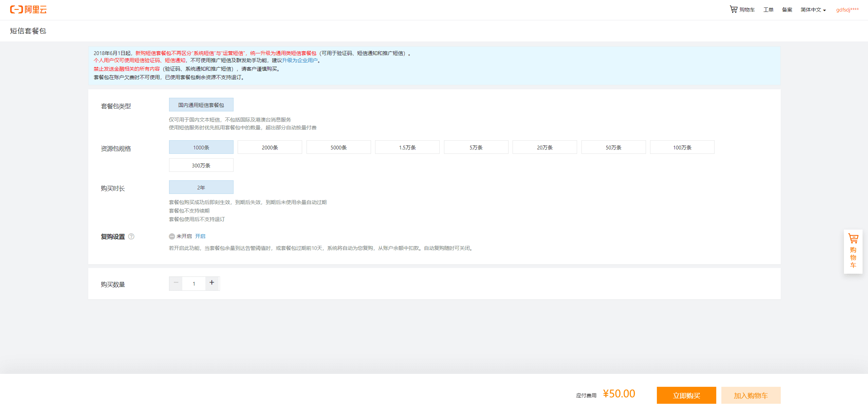This screenshot has height=416, width=868.
Task: Choose the 5万条 resource package
Action: (476, 147)
